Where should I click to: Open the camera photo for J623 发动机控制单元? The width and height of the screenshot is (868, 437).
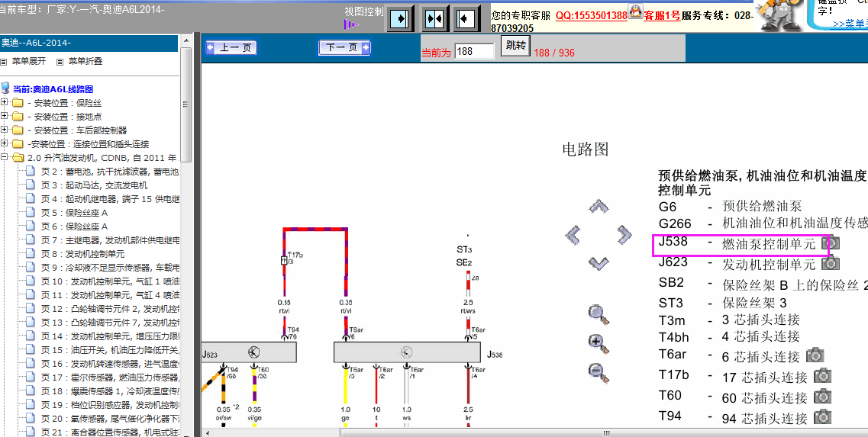[831, 263]
